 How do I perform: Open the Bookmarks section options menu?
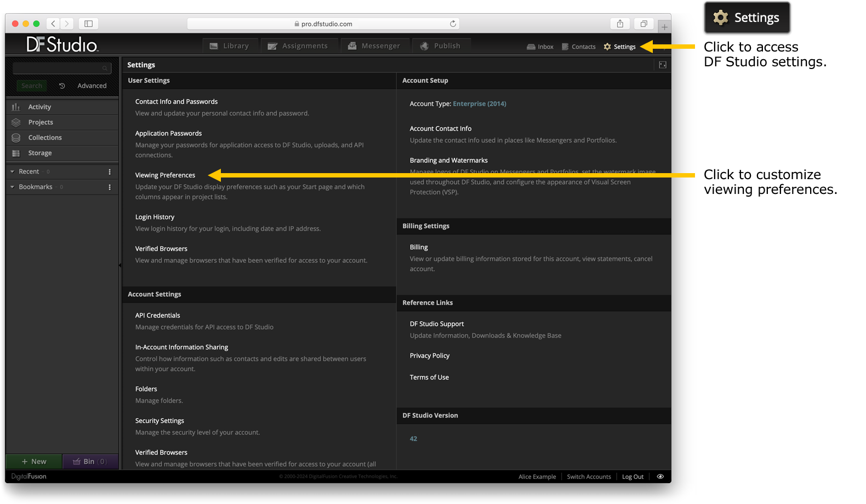pos(110,187)
